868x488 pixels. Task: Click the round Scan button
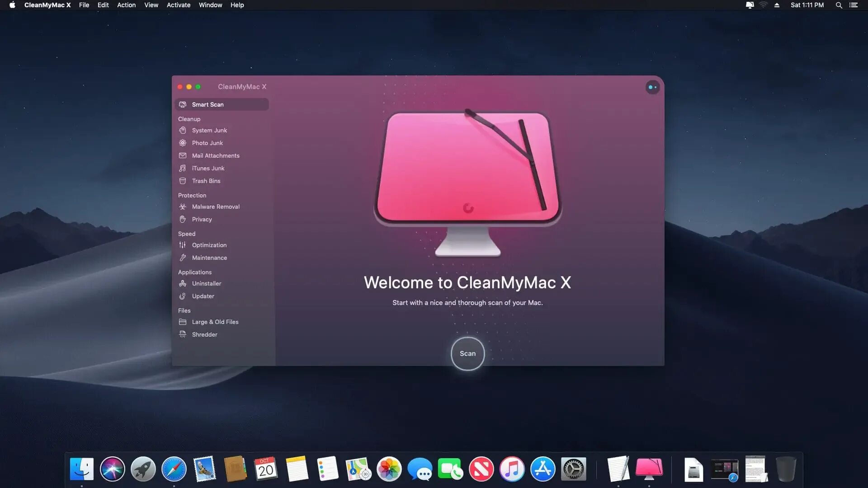(467, 353)
